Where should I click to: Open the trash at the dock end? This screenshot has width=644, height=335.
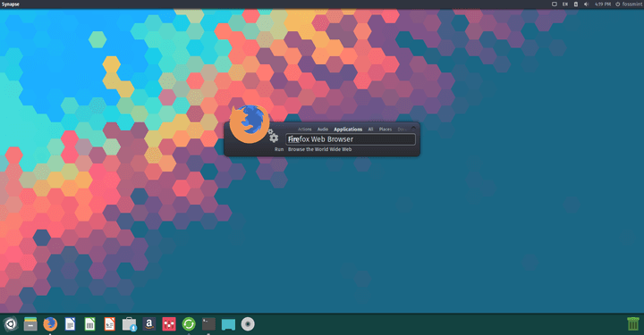[x=633, y=323]
